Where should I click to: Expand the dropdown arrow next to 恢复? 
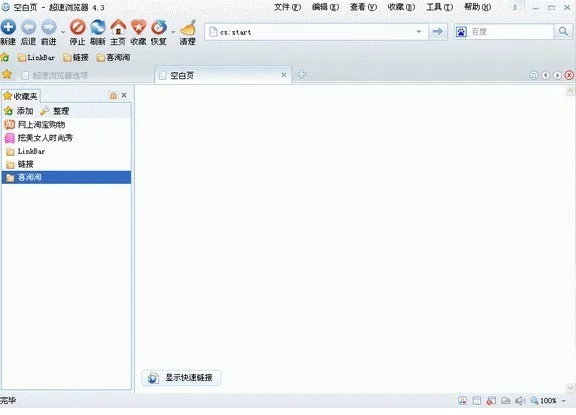173,32
